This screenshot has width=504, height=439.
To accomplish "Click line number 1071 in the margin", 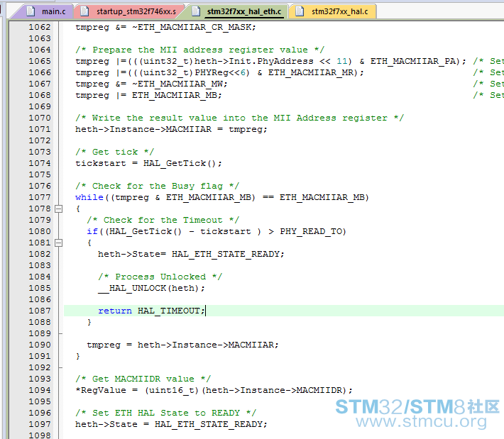I will [x=40, y=129].
